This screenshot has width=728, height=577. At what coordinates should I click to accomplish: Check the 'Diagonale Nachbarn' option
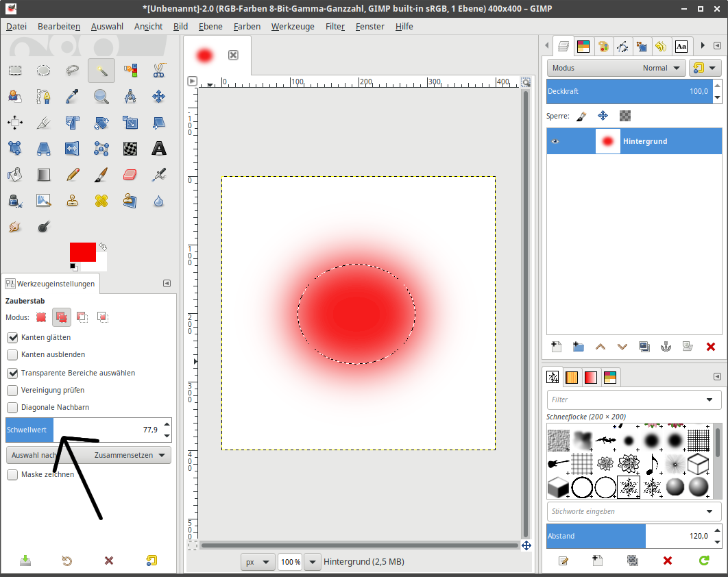[x=12, y=407]
